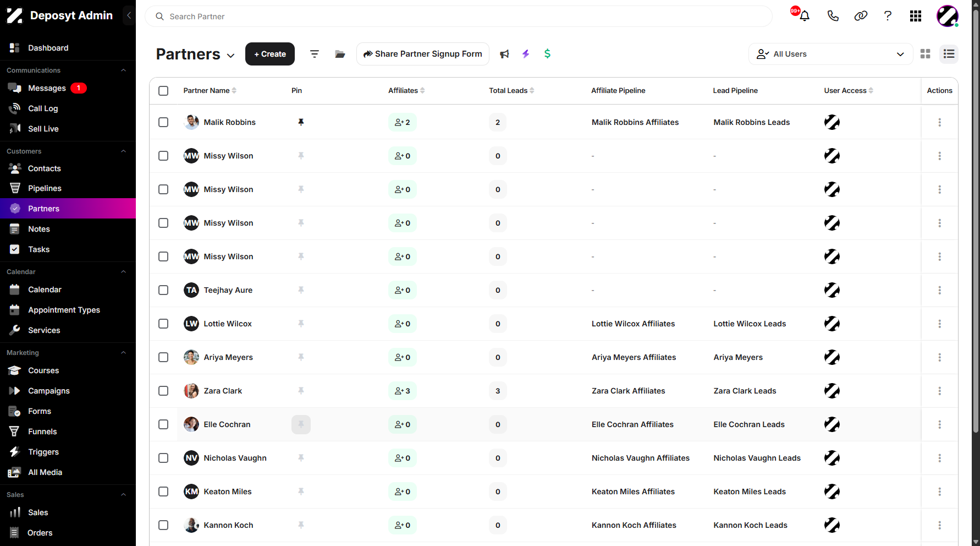Click Share Partner Signup Form
Screen dimensions: 980x546
coord(423,54)
